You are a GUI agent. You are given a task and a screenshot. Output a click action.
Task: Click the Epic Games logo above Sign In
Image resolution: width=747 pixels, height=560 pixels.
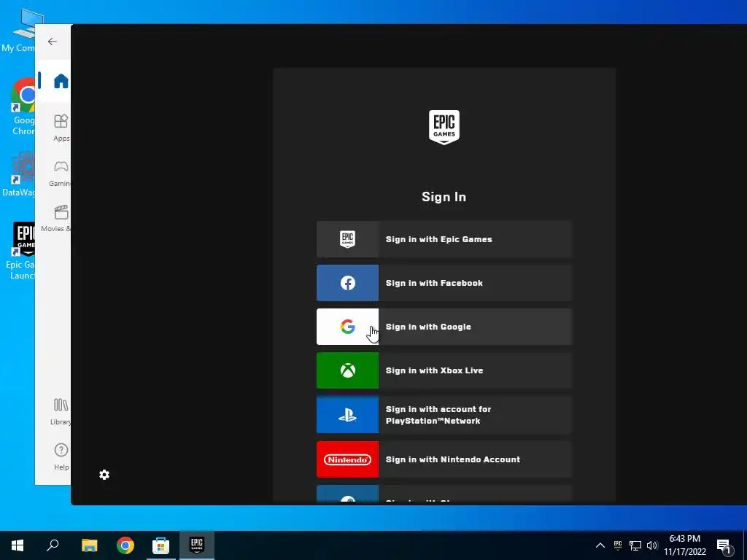(x=444, y=127)
